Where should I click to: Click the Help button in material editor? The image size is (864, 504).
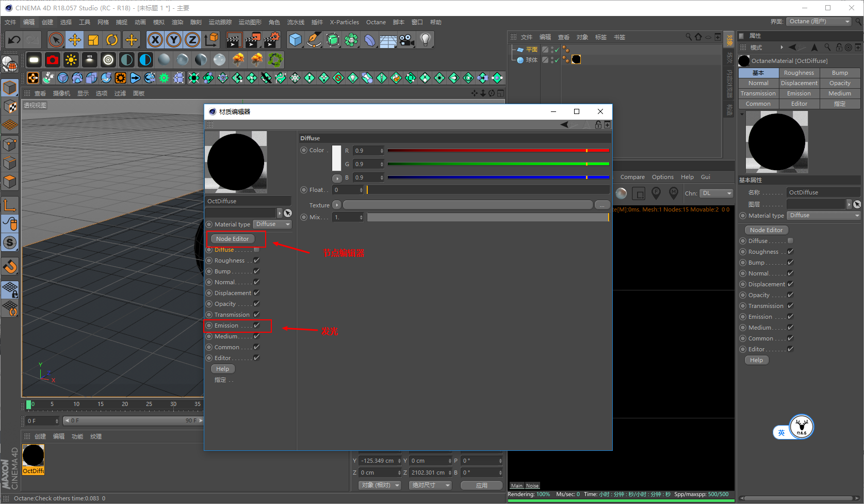tap(223, 369)
